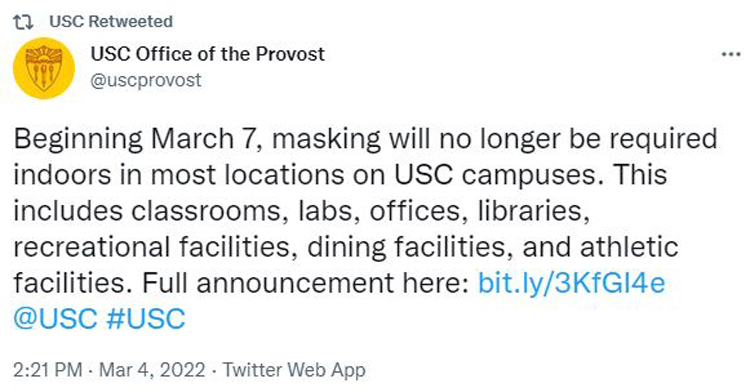
Task: Click the 'USC campuses' phrase in the tweet
Action: (x=496, y=174)
